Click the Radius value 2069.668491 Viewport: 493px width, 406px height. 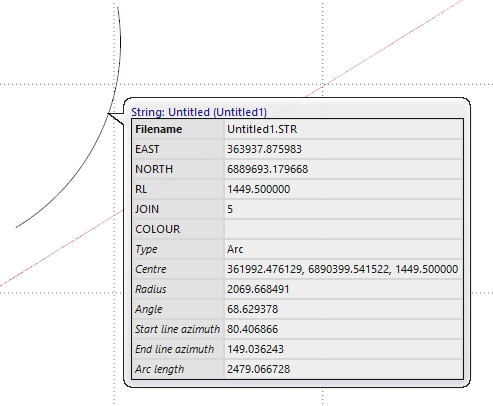click(258, 289)
